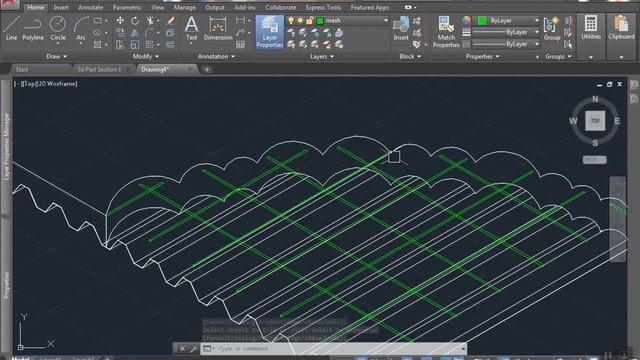The image size is (640, 360).
Task: Expand the Annotation panel
Action: click(216, 56)
